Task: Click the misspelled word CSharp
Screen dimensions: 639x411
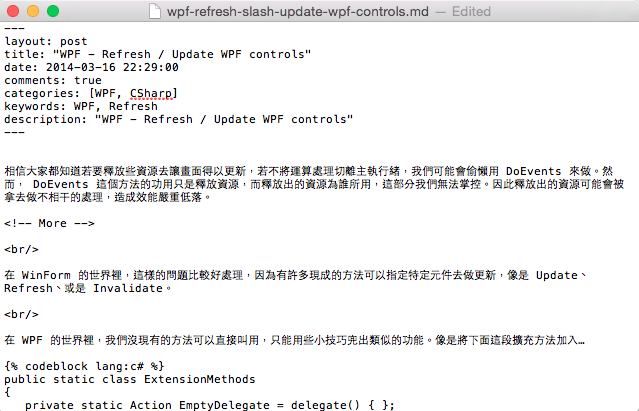Action: [x=151, y=93]
